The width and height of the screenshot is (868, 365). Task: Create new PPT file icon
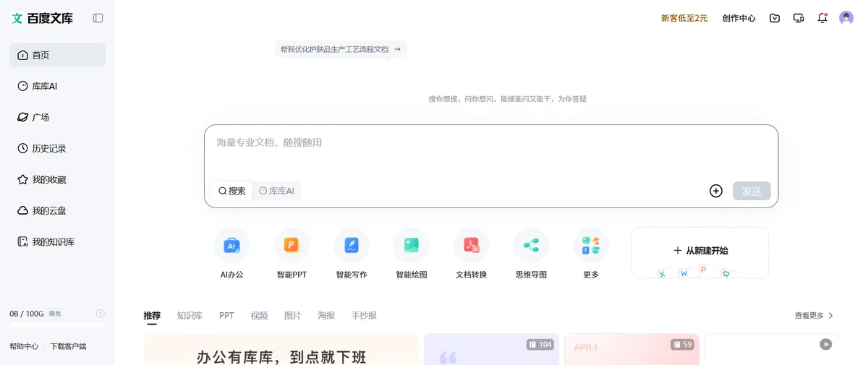point(703,270)
